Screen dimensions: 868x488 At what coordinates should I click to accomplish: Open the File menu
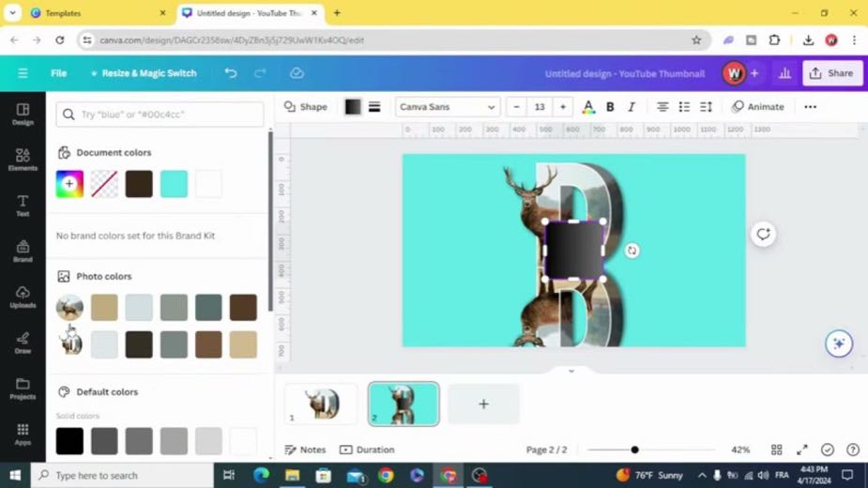point(59,73)
